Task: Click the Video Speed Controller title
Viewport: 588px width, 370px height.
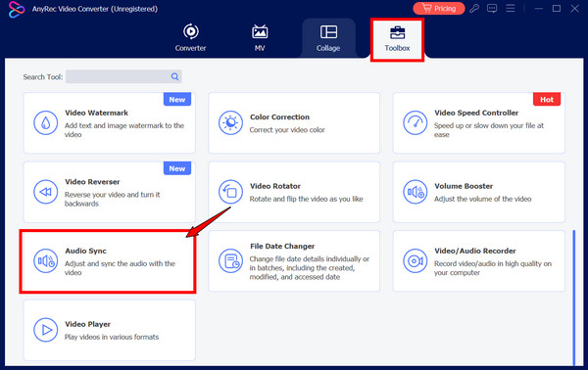Action: point(476,113)
